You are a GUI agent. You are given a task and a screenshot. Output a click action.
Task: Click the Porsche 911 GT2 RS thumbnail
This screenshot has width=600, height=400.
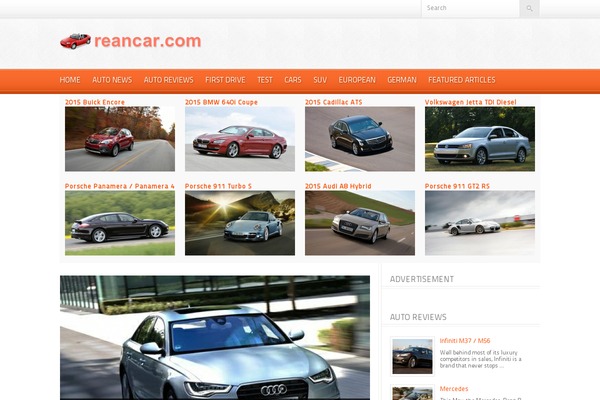coord(480,223)
